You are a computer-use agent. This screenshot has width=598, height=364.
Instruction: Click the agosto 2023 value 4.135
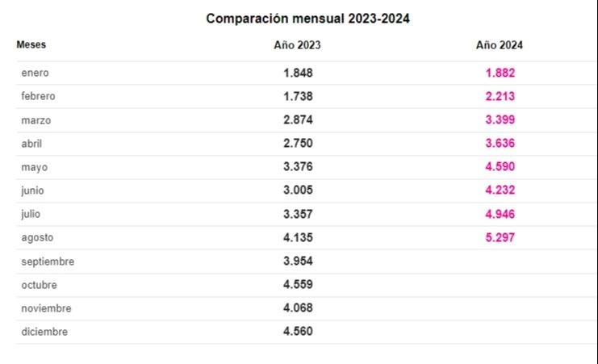298,237
